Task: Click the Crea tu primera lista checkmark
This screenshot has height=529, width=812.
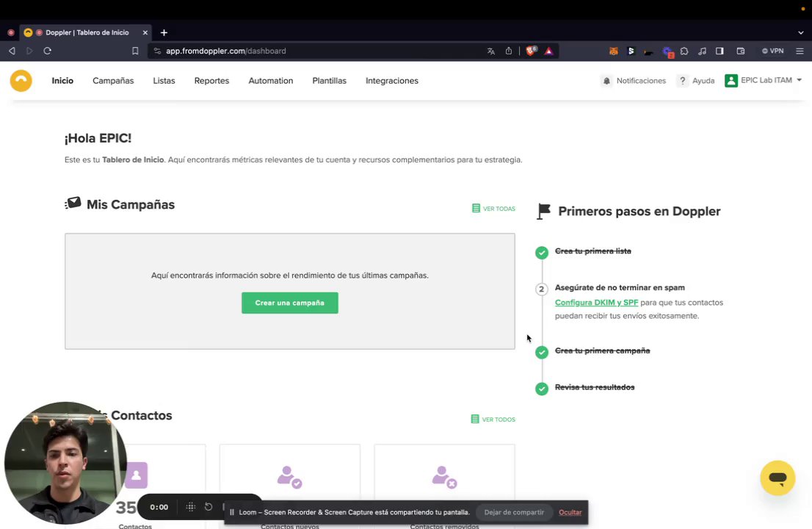Action: (x=542, y=253)
